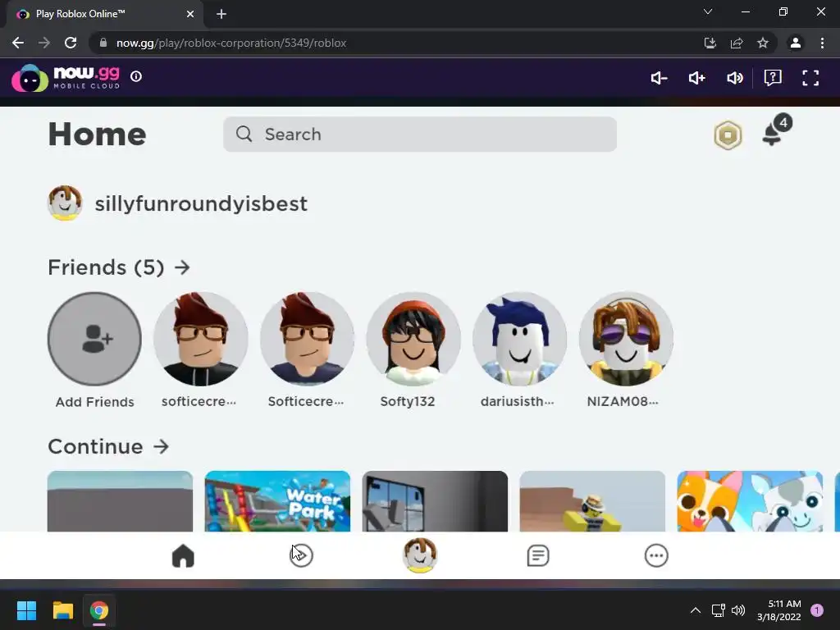Click the site lock icon

tap(103, 43)
